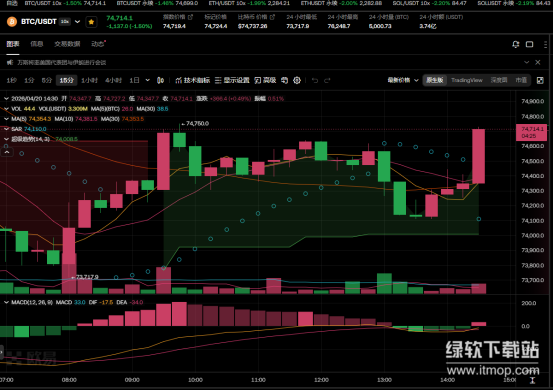Click the orange Bitcoin logo icon
Image resolution: width=554 pixels, height=390 pixels.
coord(12,22)
